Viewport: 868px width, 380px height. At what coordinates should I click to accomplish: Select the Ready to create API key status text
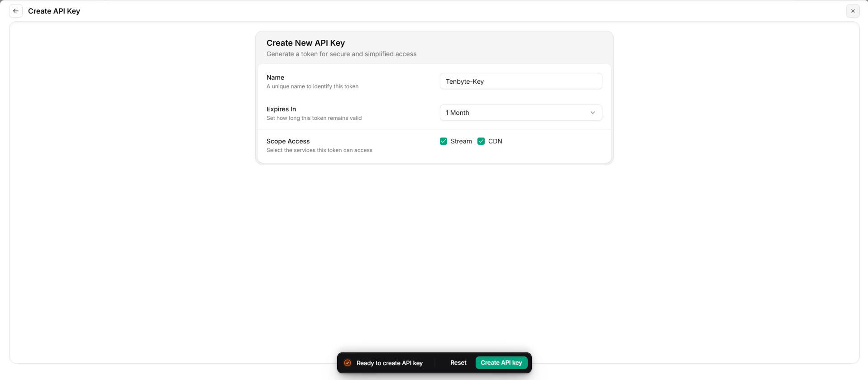pyautogui.click(x=390, y=363)
